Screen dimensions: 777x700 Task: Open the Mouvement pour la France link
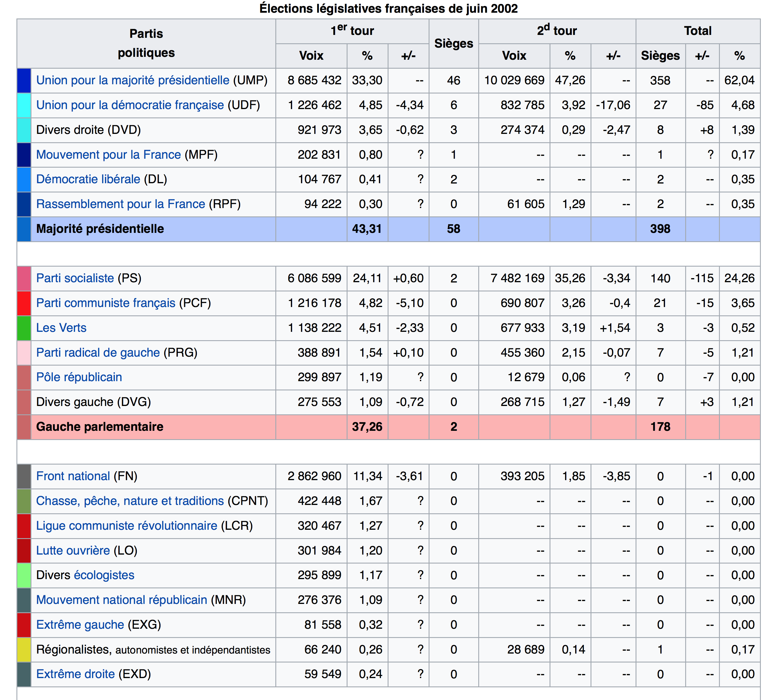[109, 155]
